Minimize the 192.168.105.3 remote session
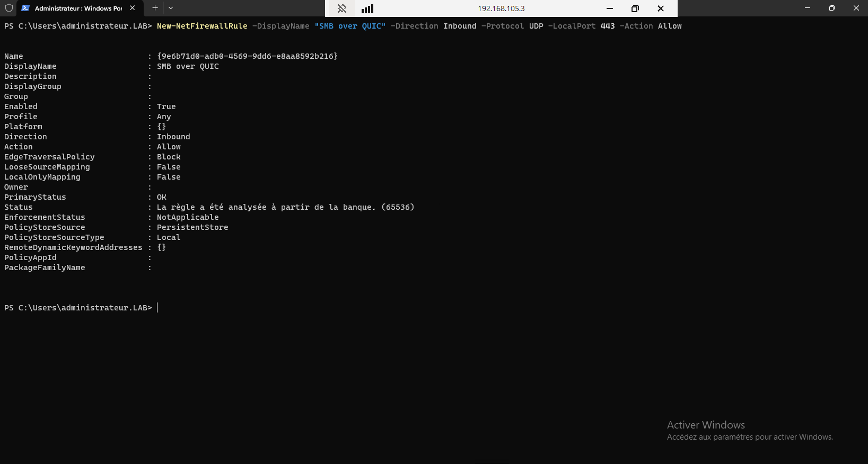 click(x=610, y=8)
